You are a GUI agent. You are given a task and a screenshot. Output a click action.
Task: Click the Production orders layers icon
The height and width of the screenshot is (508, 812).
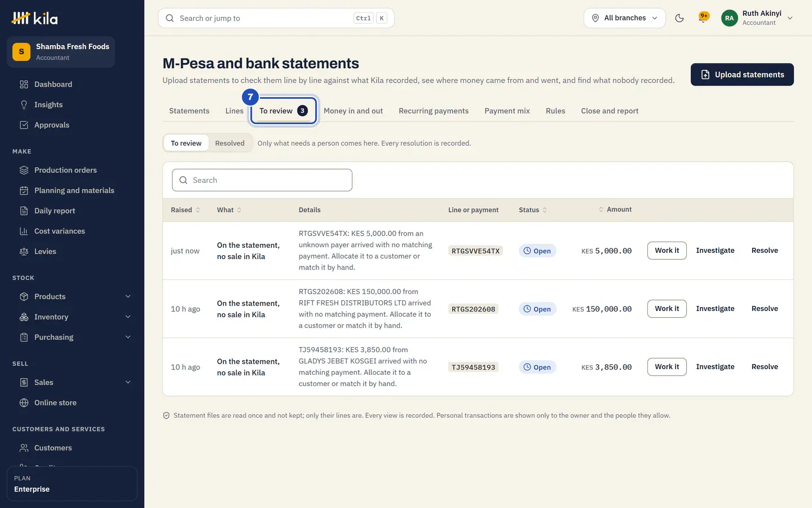tap(24, 170)
